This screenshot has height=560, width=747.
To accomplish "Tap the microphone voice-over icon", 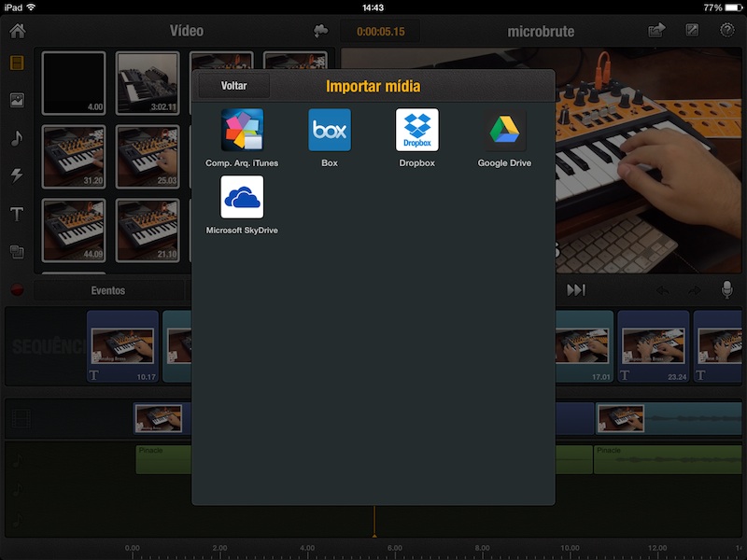I will 727,289.
